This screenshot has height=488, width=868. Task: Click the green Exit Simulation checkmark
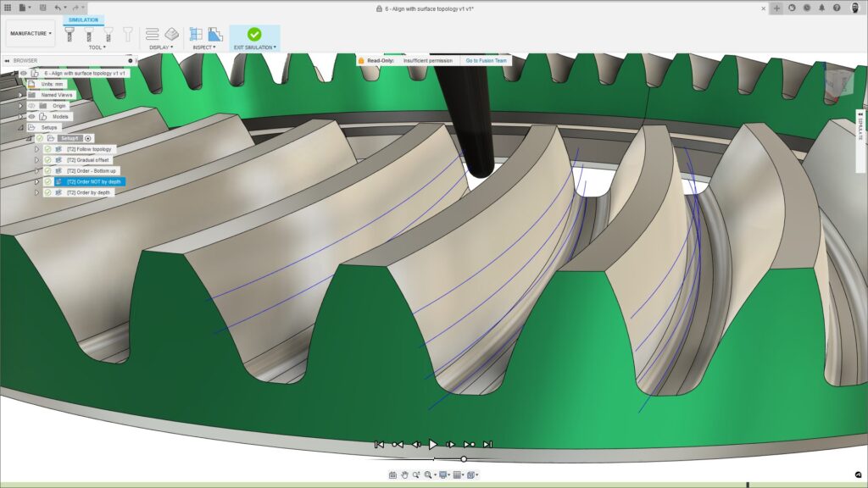point(254,34)
